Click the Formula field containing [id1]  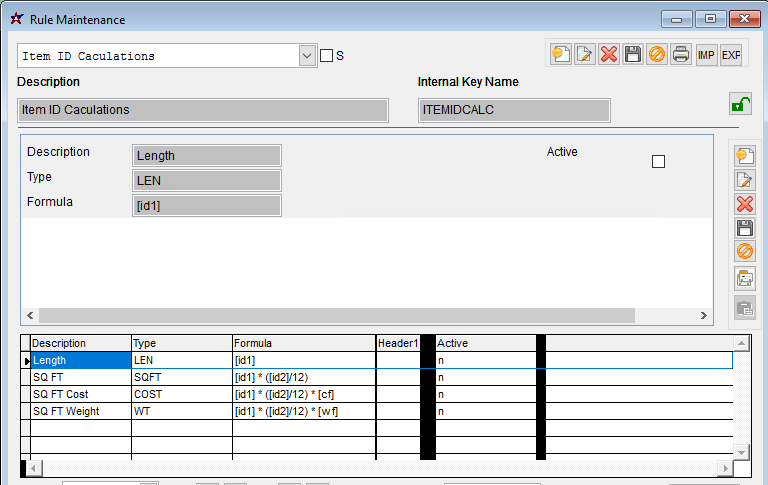tap(207, 205)
